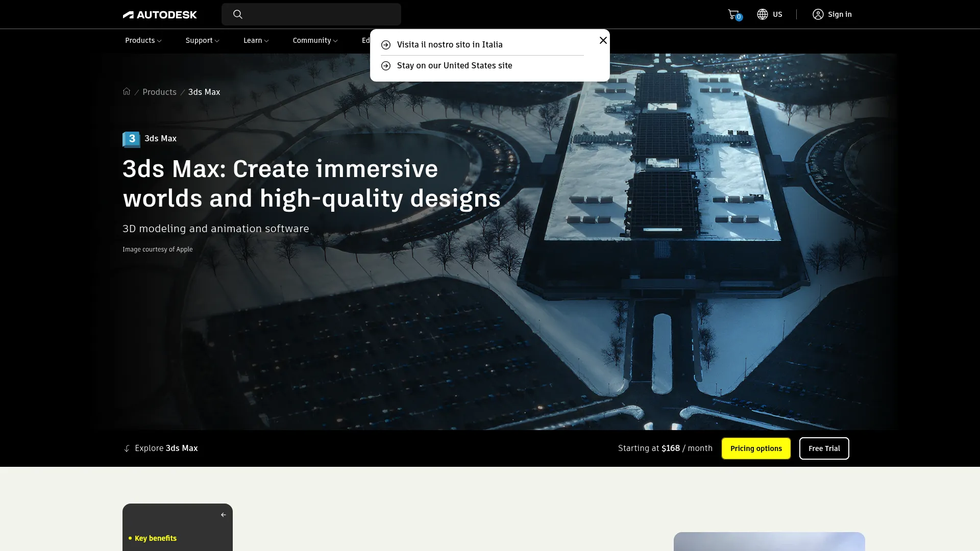Click 'Image courtesy of Apple' caption
Image resolution: width=980 pixels, height=551 pixels.
point(158,249)
